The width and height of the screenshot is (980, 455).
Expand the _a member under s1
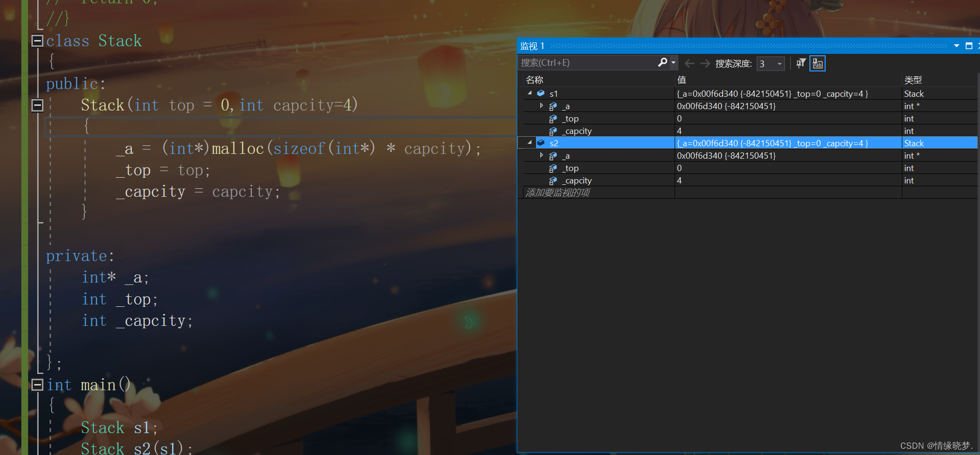541,106
